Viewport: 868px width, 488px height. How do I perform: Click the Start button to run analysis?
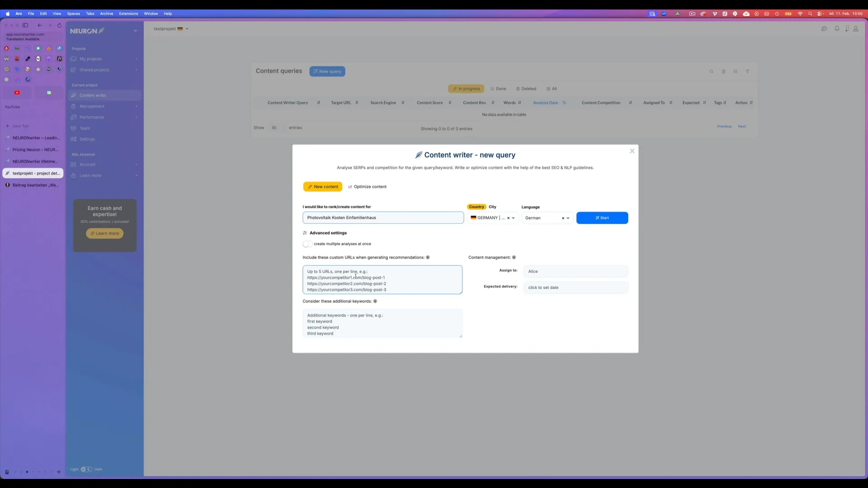coord(602,218)
